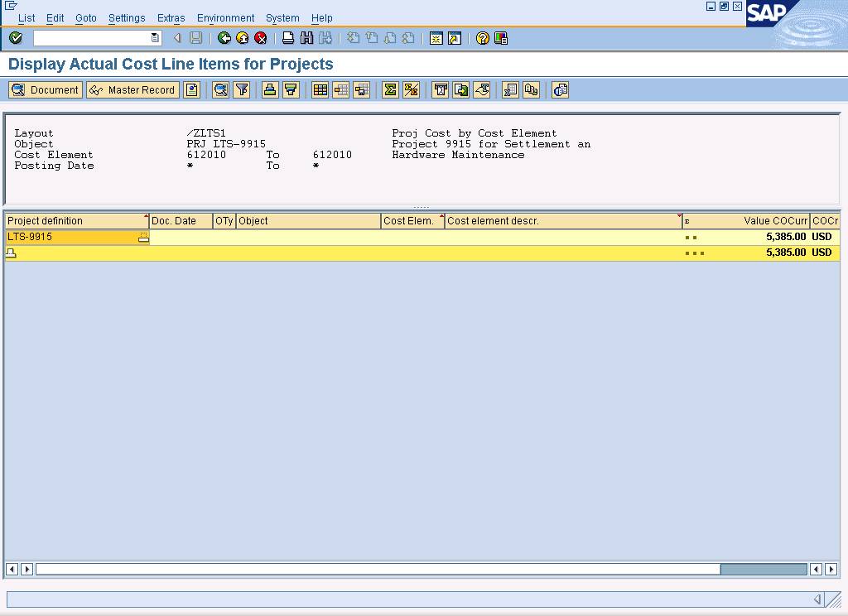Click the Local File export icon
Image resolution: width=848 pixels, height=616 pixels.
(x=460, y=89)
